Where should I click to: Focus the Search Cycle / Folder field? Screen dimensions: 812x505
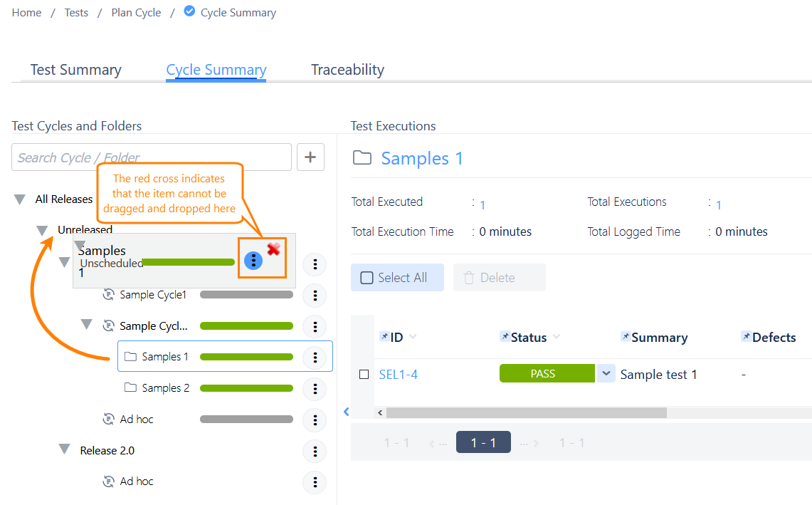click(151, 157)
